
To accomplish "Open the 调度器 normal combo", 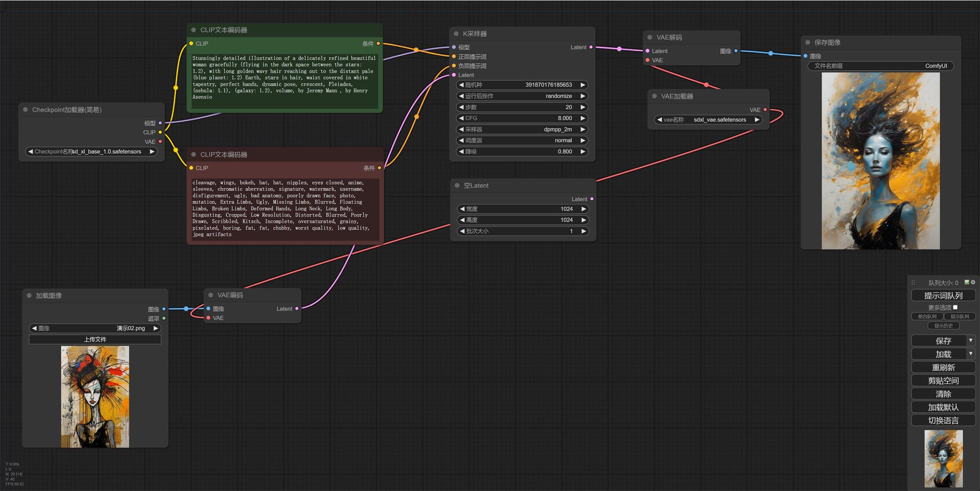I will click(522, 140).
